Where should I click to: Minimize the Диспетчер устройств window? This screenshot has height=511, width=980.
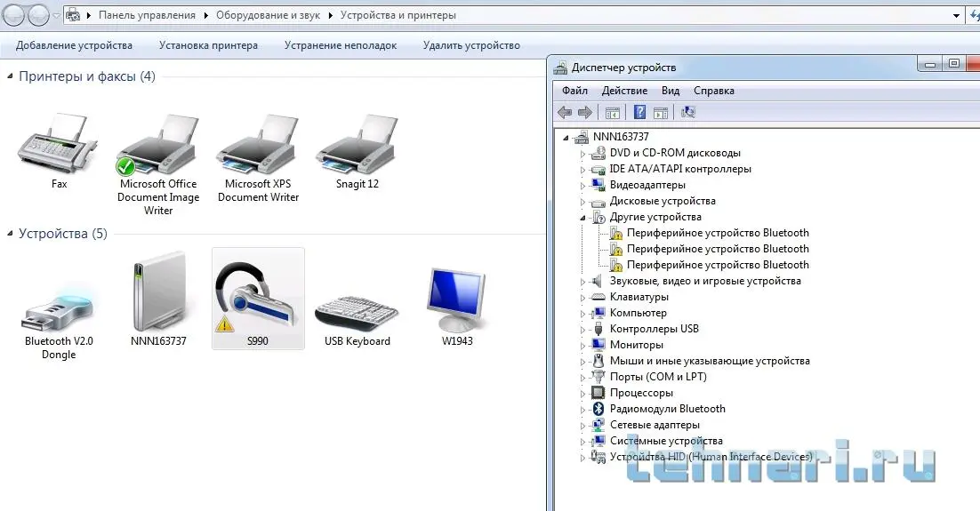[930, 64]
